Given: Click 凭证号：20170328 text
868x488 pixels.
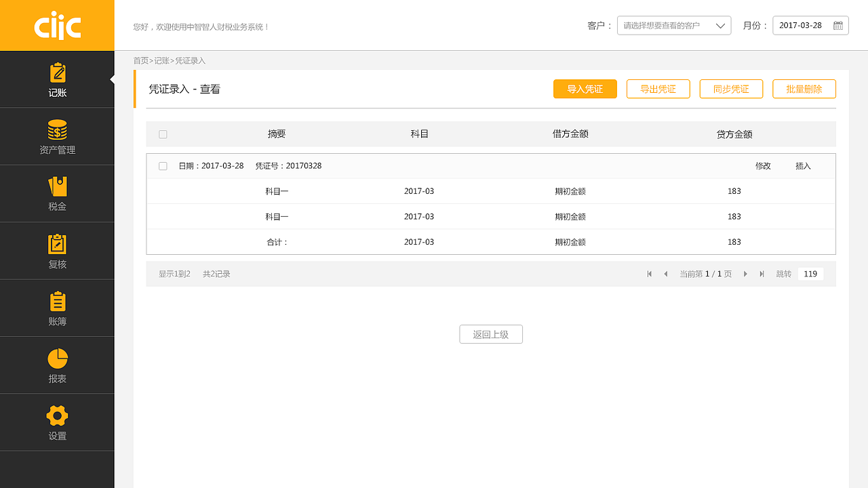Looking at the screenshot, I should 288,166.
